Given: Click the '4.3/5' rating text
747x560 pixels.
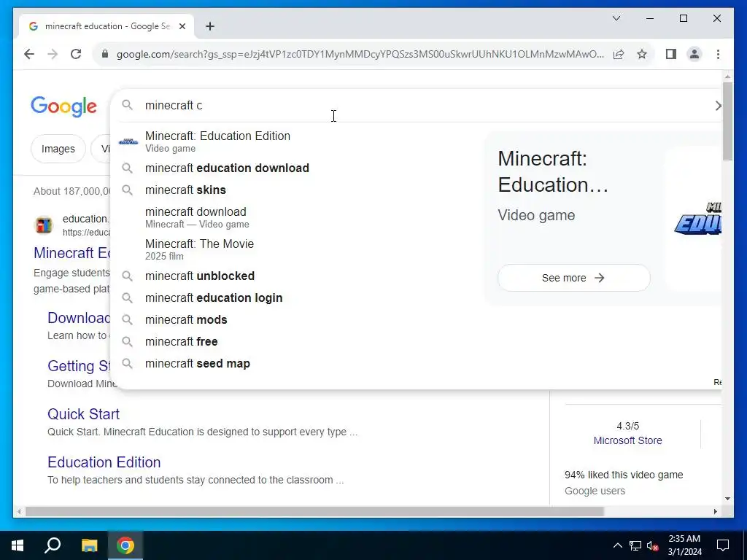Looking at the screenshot, I should pos(627,426).
